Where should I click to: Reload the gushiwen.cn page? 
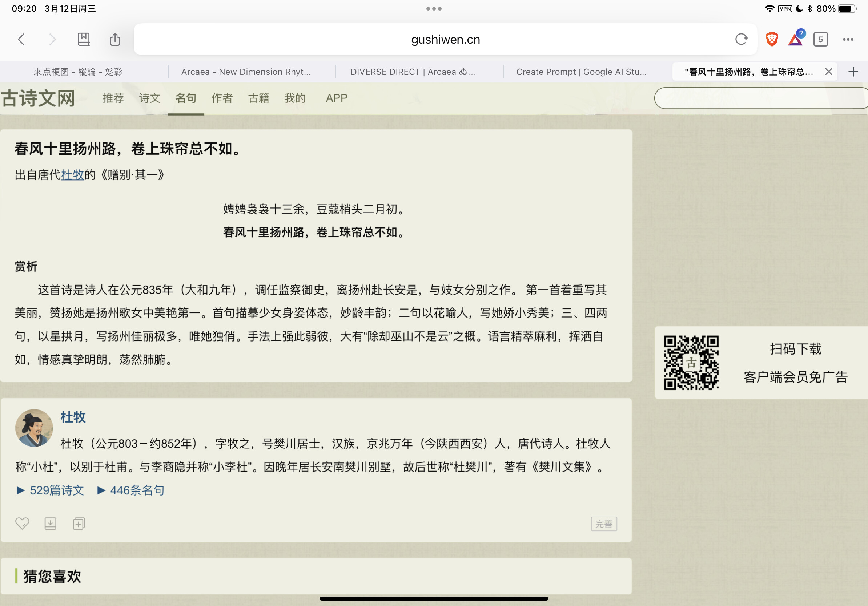click(741, 39)
